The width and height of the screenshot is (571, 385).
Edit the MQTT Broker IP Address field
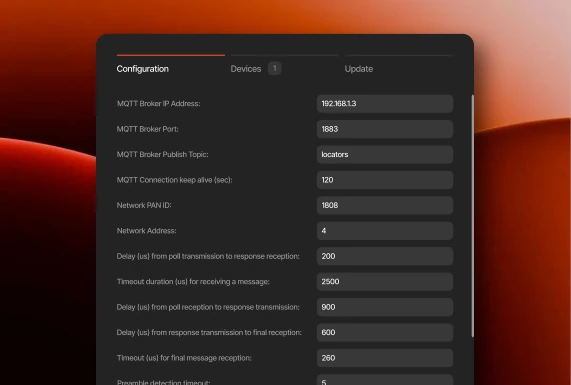tap(385, 104)
